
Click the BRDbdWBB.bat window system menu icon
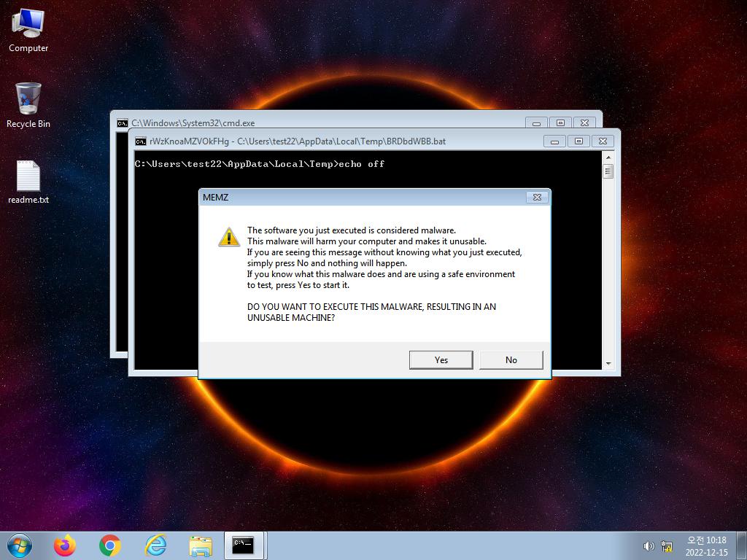[141, 141]
